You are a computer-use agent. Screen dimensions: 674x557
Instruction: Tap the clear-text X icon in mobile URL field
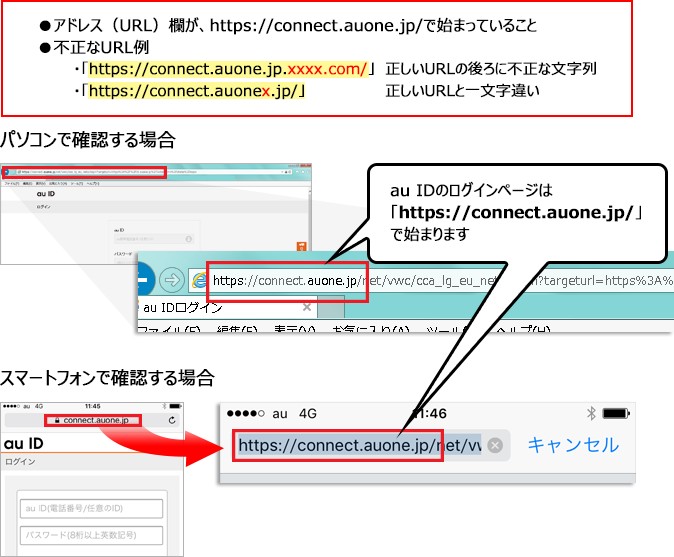click(x=495, y=445)
